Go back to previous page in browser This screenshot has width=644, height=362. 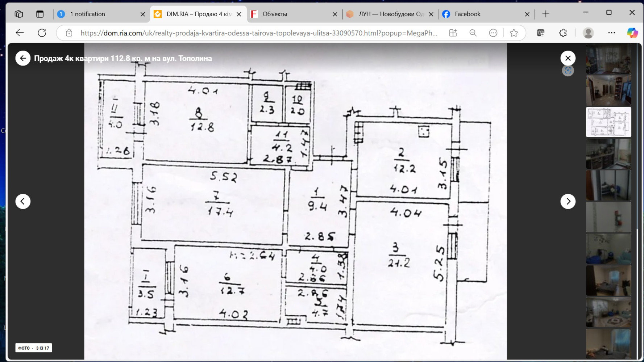pos(20,33)
